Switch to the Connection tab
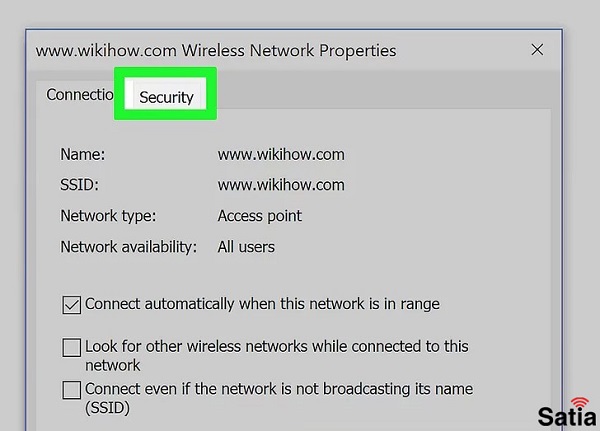The height and width of the screenshot is (431, 600). [80, 95]
